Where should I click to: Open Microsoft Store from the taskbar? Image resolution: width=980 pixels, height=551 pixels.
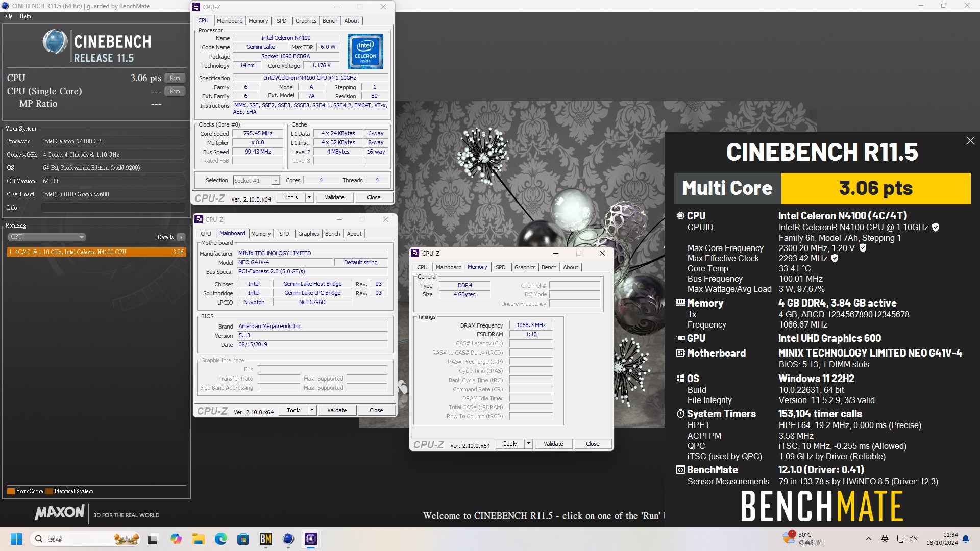coord(243,539)
